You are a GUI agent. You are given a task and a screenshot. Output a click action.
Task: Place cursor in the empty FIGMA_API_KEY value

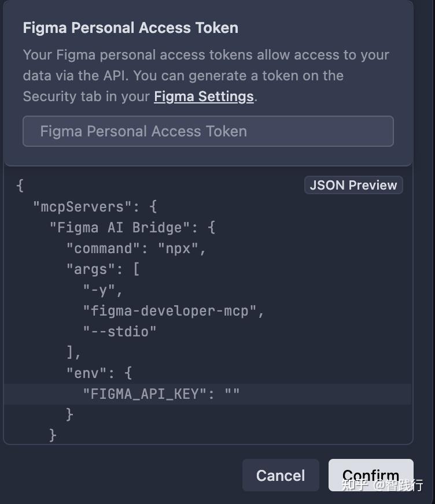pos(232,394)
